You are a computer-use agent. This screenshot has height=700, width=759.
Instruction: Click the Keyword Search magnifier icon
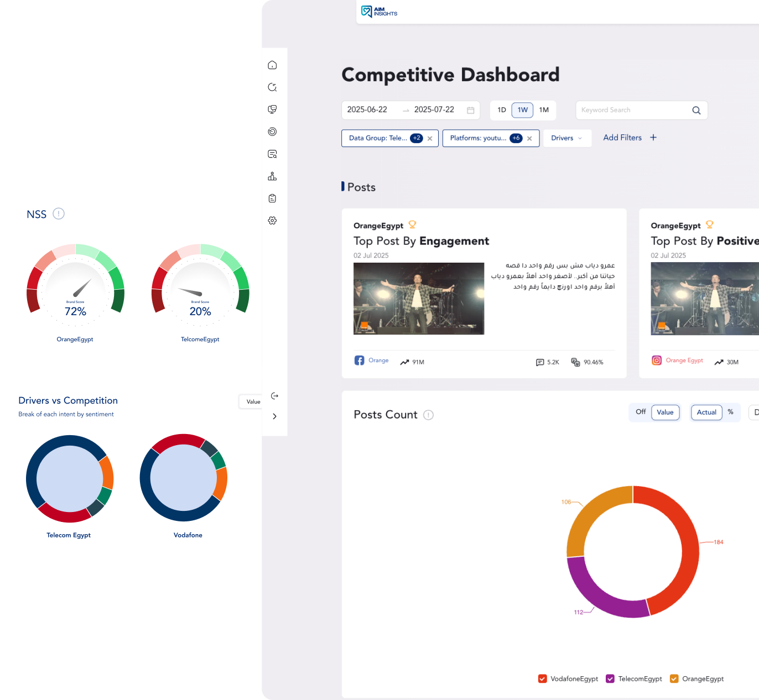point(696,111)
